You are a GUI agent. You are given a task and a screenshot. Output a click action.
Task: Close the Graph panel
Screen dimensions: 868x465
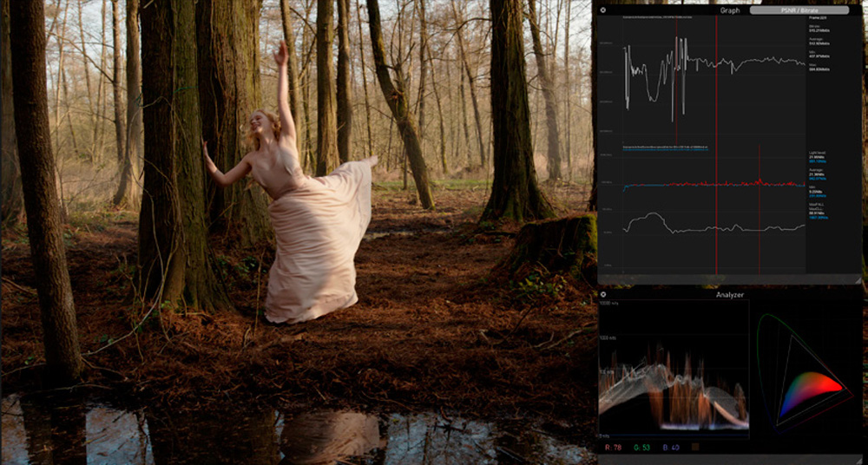point(603,10)
